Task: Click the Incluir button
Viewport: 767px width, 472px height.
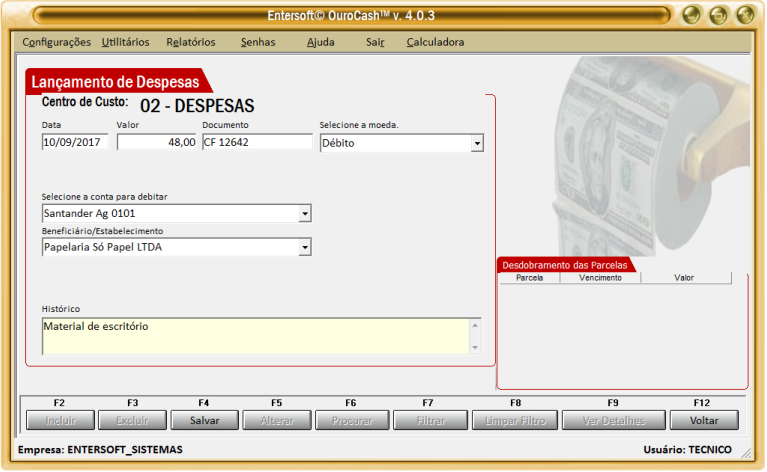Action: point(60,421)
